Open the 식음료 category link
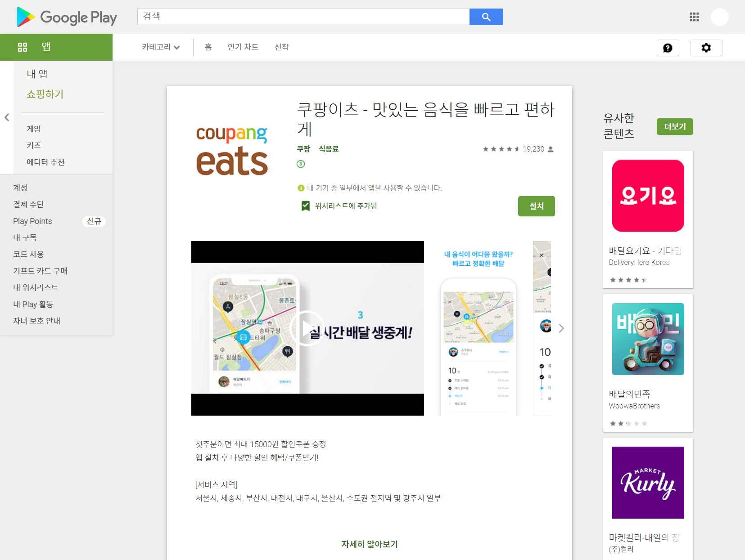 pyautogui.click(x=329, y=149)
